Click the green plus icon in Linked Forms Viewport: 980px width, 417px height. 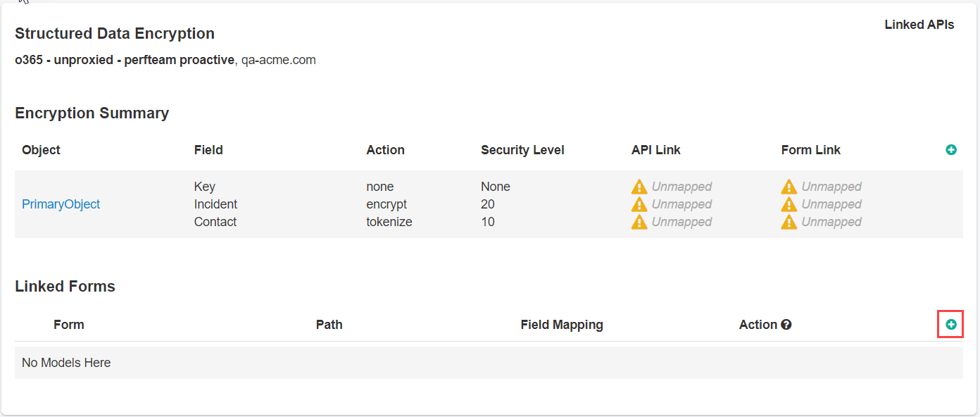click(951, 325)
